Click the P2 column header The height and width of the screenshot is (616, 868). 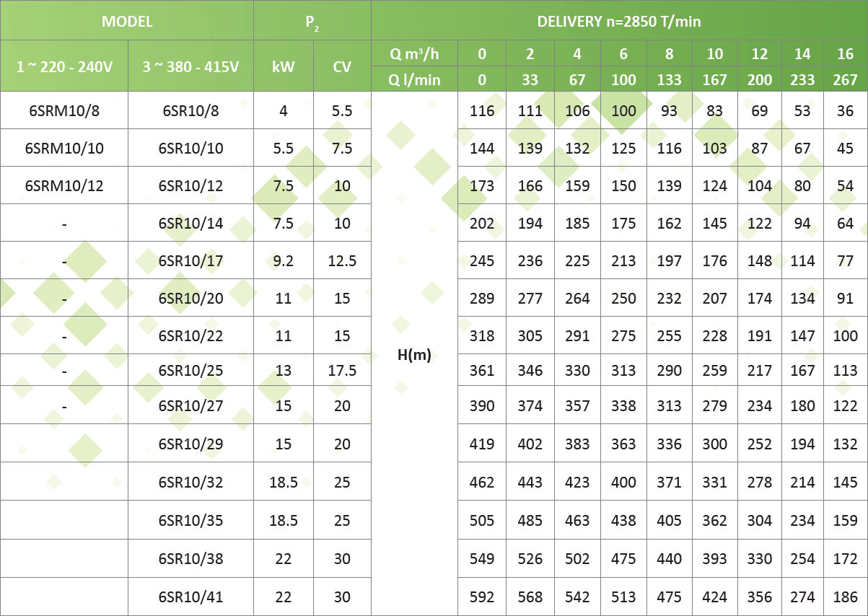(x=312, y=21)
